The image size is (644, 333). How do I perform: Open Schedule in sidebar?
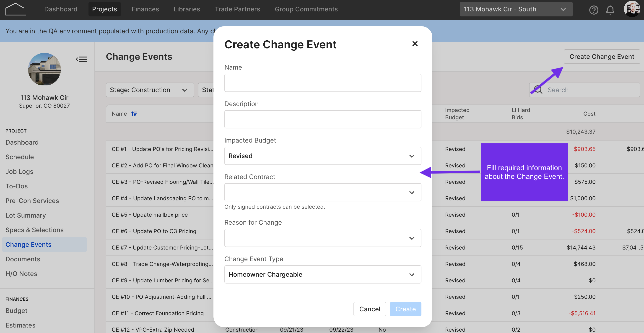[x=20, y=157]
